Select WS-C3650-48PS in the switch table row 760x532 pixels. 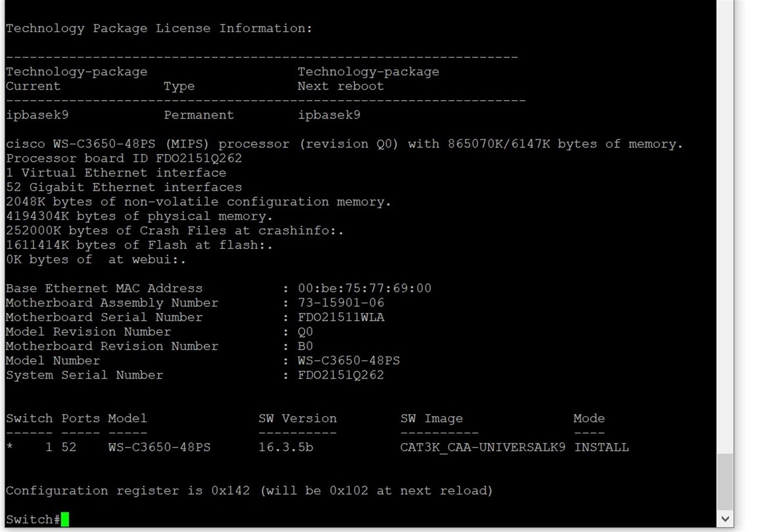click(159, 448)
